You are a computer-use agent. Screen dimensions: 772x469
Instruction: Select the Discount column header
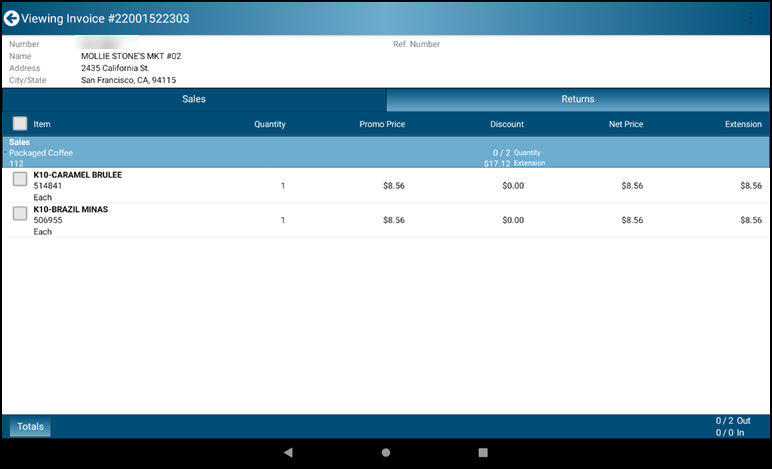click(507, 124)
